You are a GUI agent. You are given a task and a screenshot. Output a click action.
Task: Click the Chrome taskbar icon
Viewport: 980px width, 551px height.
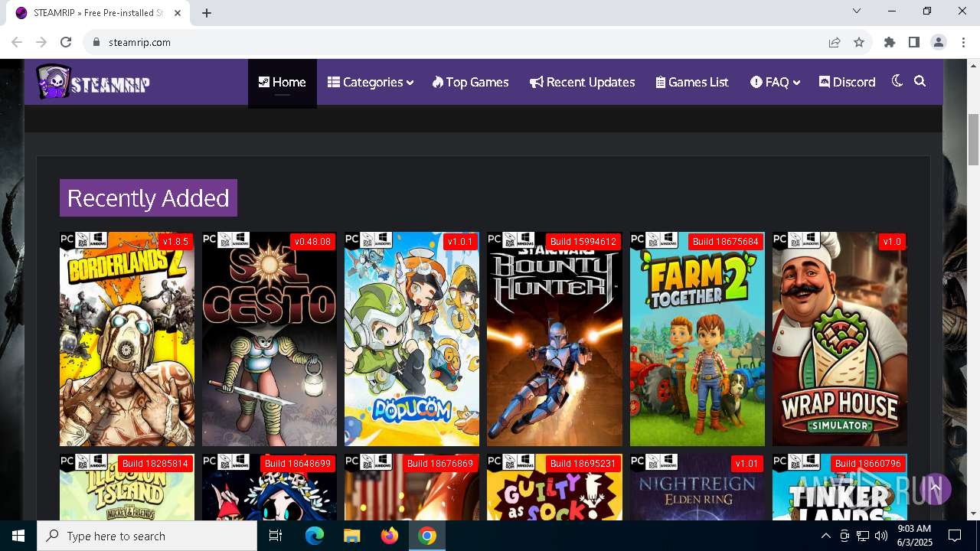[427, 536]
